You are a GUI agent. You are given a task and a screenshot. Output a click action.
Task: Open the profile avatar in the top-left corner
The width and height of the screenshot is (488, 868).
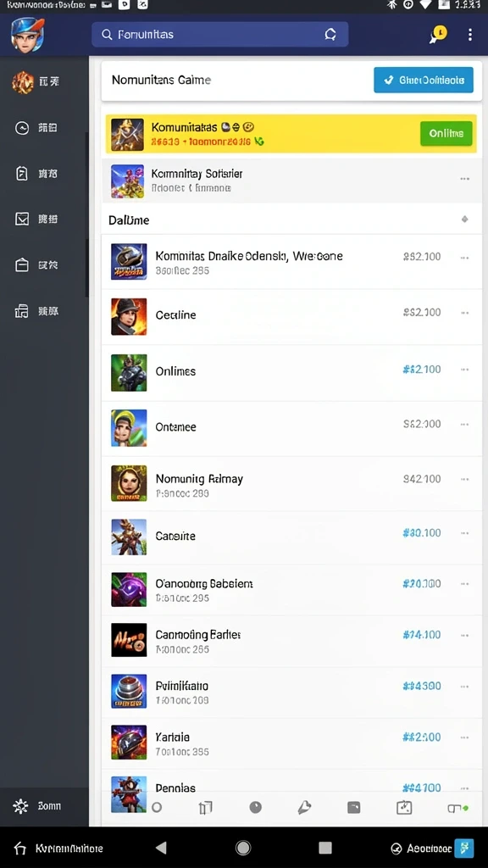click(x=28, y=34)
